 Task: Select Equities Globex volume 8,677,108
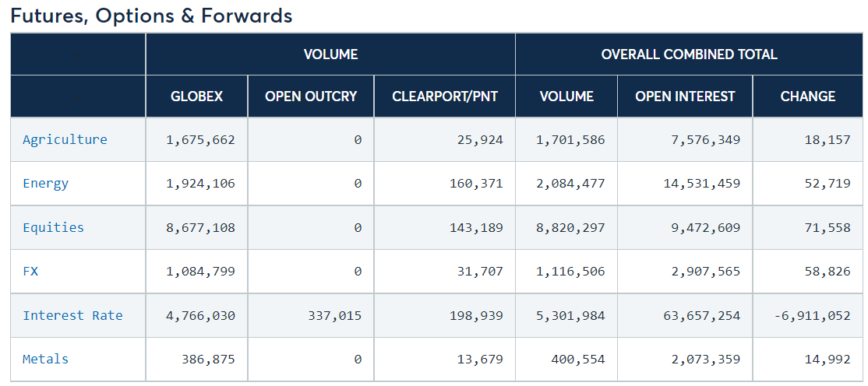pos(200,227)
